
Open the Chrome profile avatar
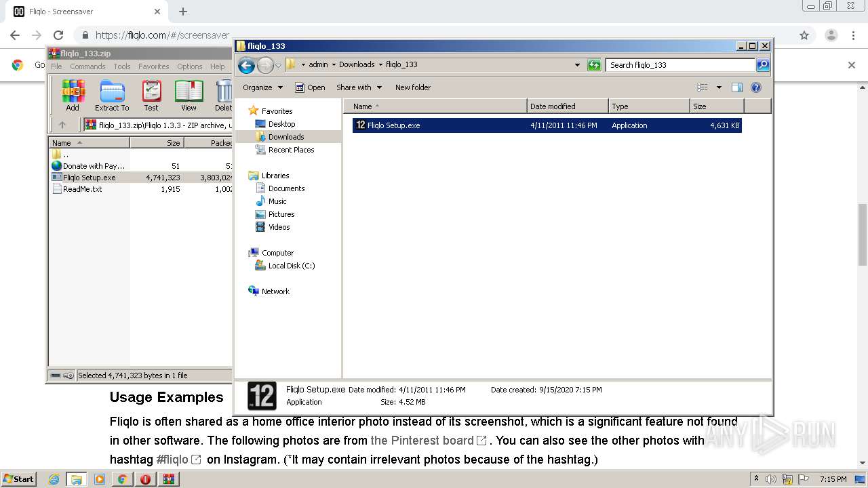[831, 35]
